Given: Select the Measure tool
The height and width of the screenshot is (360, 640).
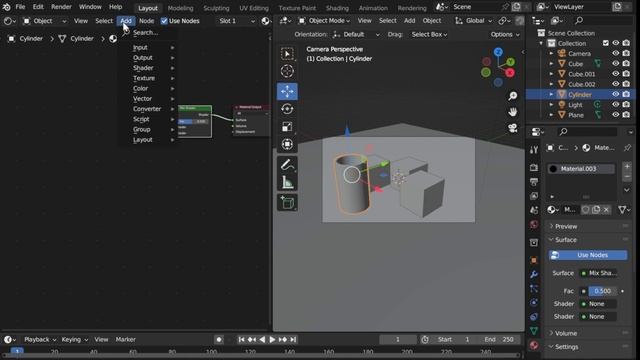Looking at the screenshot, I should [287, 182].
